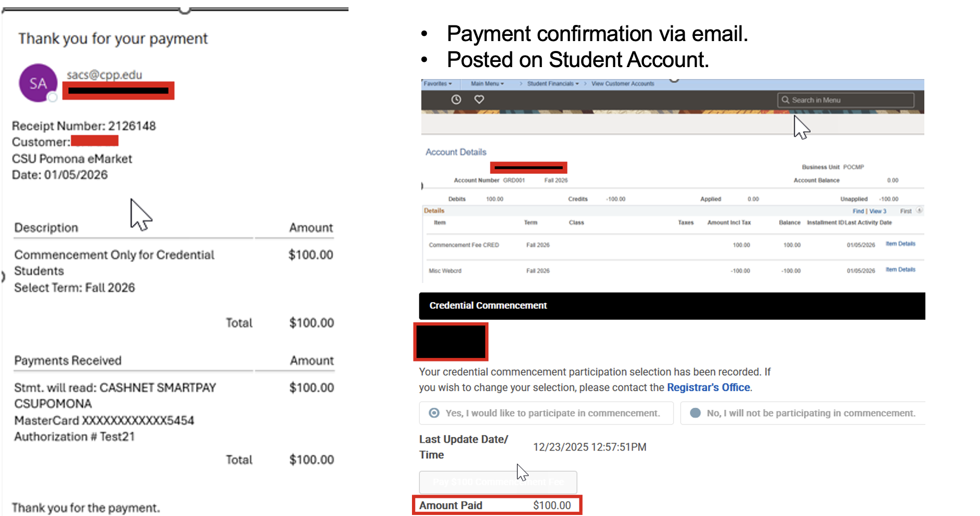Click the Registrar's Office link
The height and width of the screenshot is (516, 980).
point(708,388)
